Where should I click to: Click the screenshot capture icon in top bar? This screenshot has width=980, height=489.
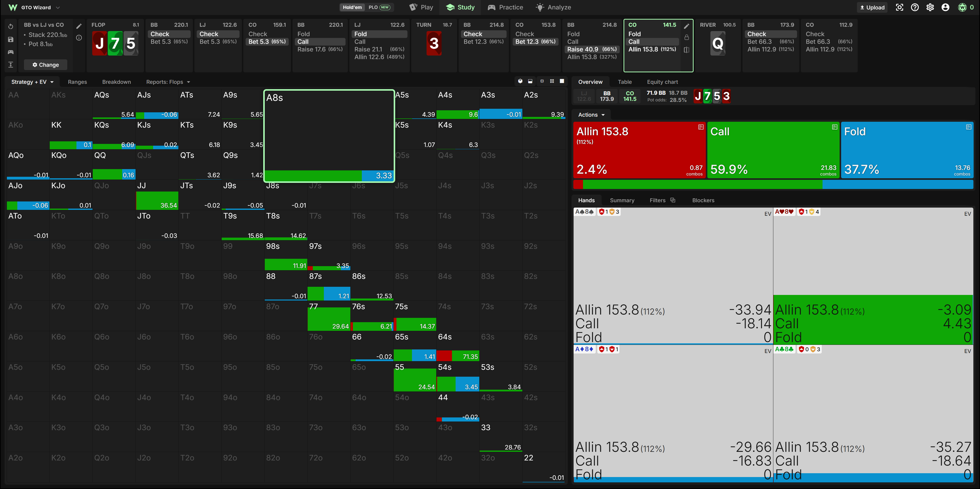point(899,7)
